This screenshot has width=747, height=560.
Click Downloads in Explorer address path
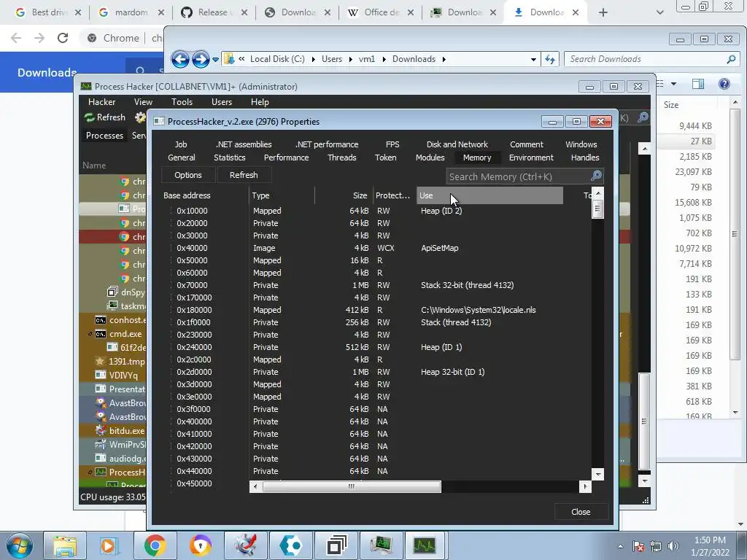pyautogui.click(x=414, y=59)
